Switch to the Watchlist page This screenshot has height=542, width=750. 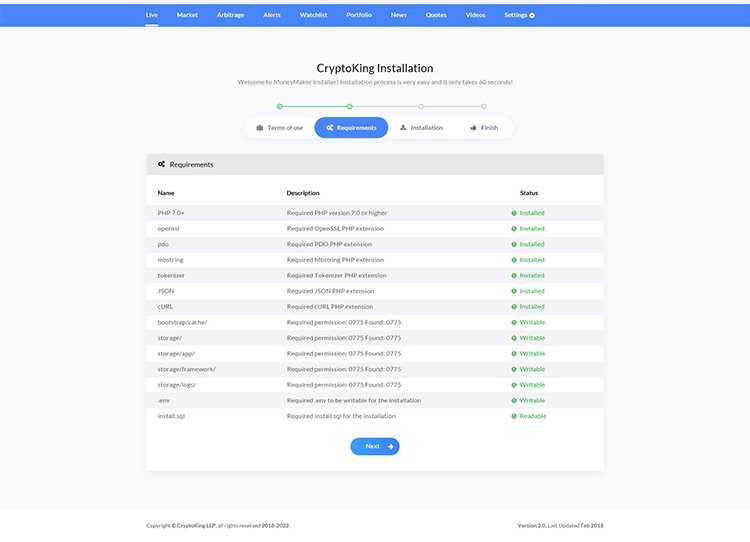[x=313, y=15]
